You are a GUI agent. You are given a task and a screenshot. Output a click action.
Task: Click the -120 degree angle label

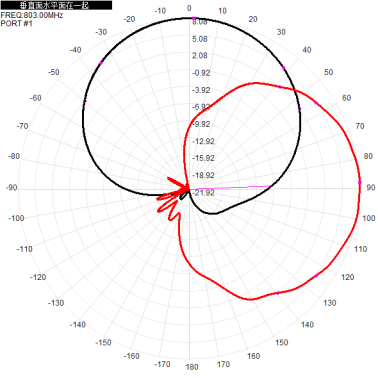38,277
